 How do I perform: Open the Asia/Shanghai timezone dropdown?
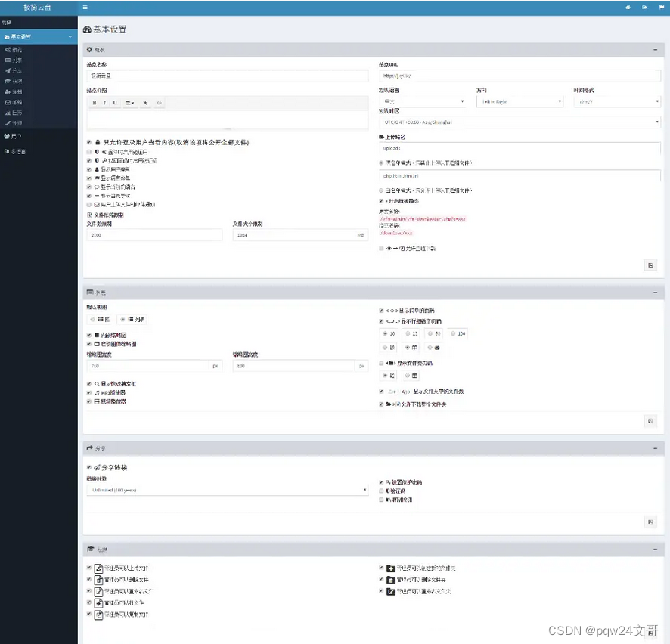pos(520,122)
